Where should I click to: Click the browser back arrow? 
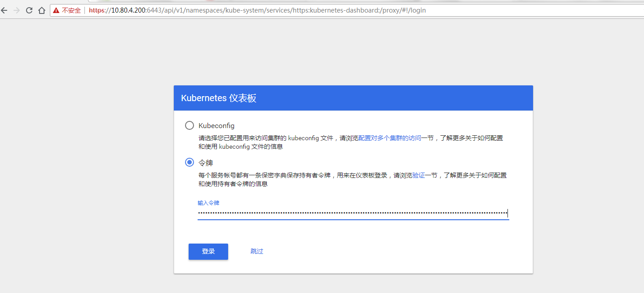pyautogui.click(x=4, y=10)
